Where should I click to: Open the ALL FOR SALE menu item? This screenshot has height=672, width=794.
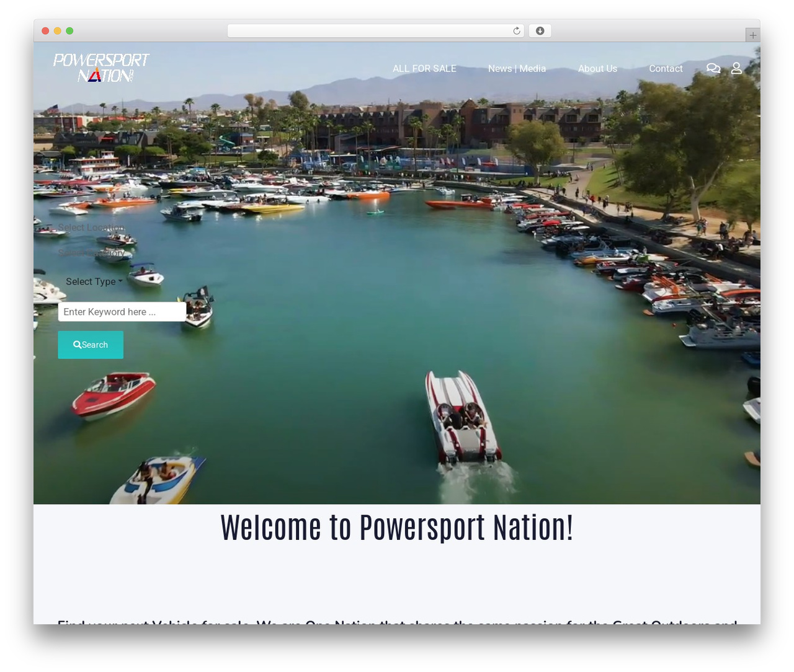pyautogui.click(x=424, y=68)
